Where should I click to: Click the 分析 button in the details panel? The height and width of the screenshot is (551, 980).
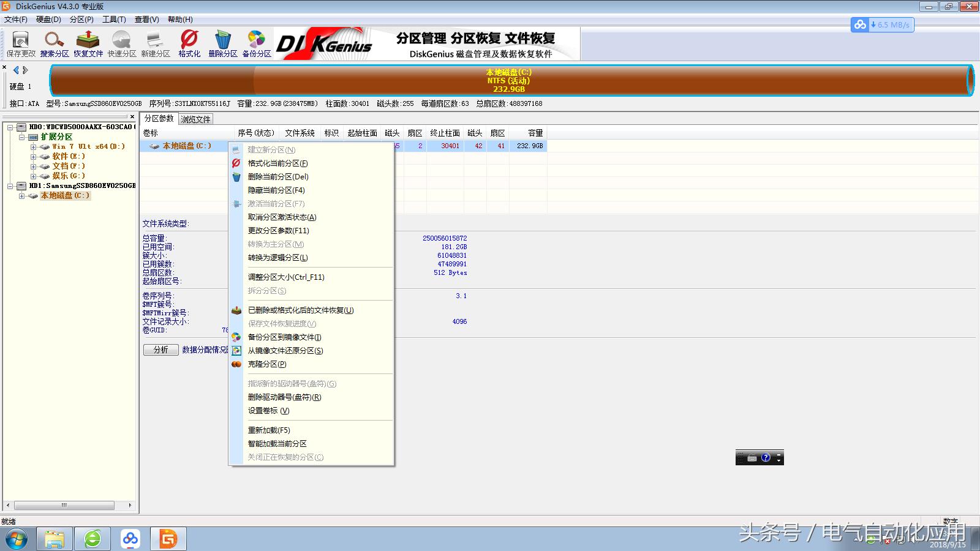[x=160, y=350]
